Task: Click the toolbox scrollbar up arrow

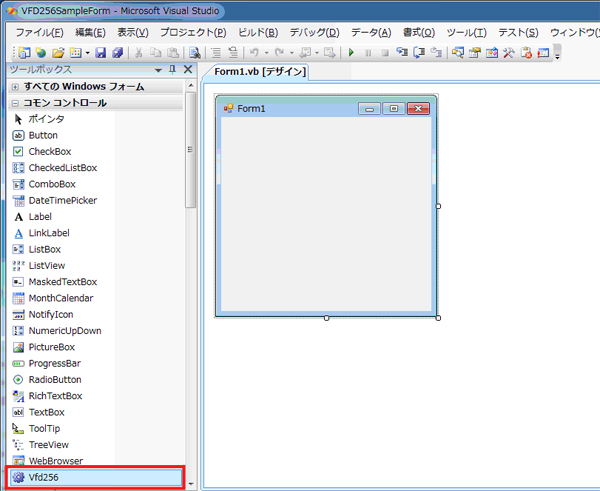Action: (x=191, y=85)
